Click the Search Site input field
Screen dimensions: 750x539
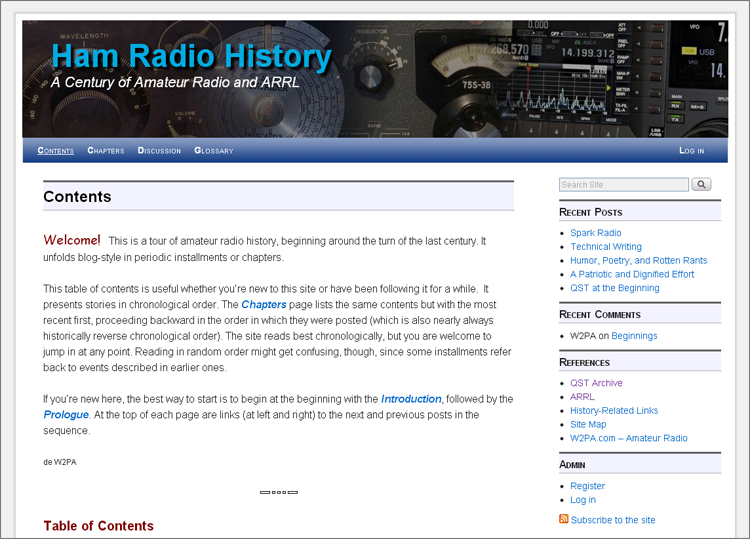tap(623, 185)
